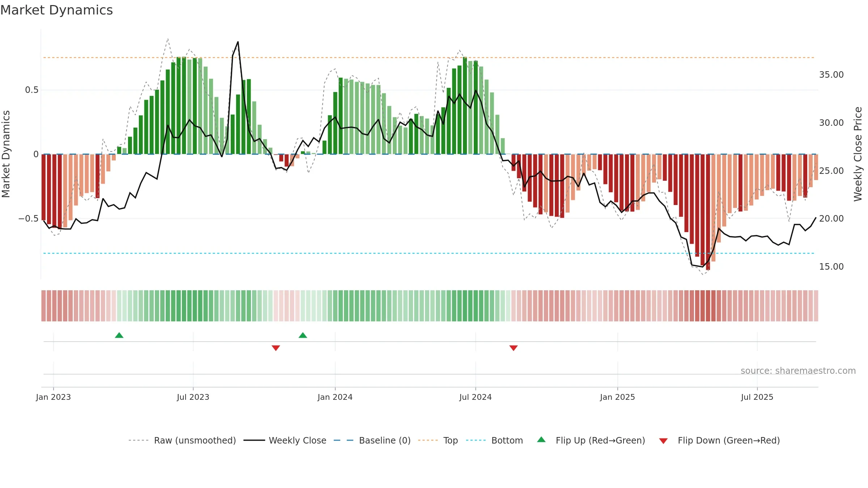Click the Jul 2025 x-axis label

[757, 397]
